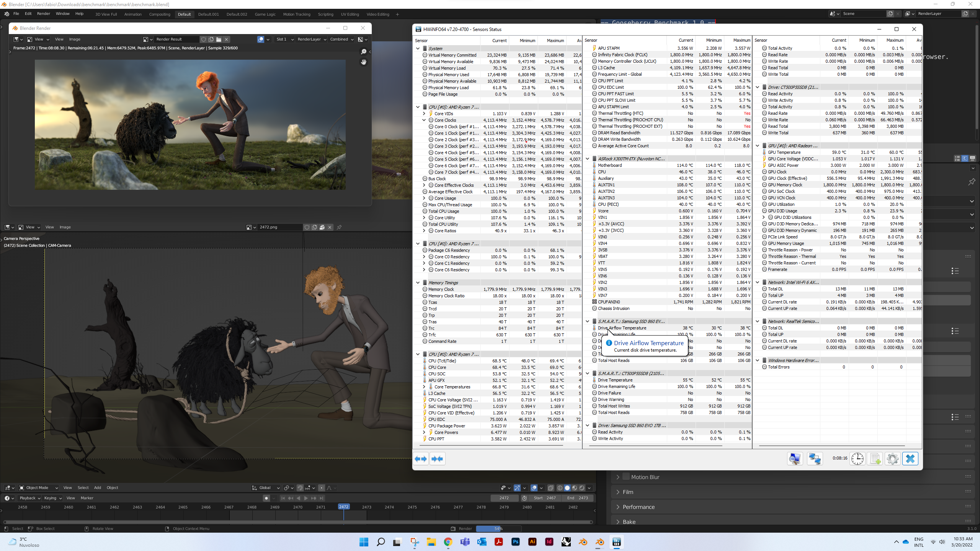980x551 pixels.
Task: Open Photoshop from the taskbar
Action: [515, 542]
